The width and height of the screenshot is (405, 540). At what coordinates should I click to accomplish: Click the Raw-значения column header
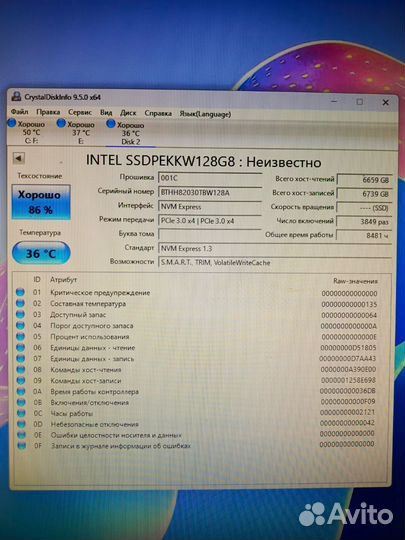click(x=355, y=281)
